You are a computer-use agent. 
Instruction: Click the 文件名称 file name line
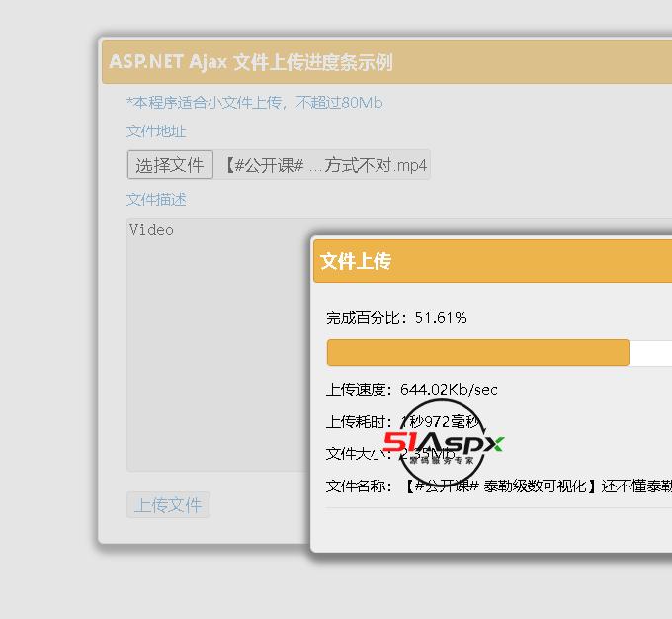(499, 486)
